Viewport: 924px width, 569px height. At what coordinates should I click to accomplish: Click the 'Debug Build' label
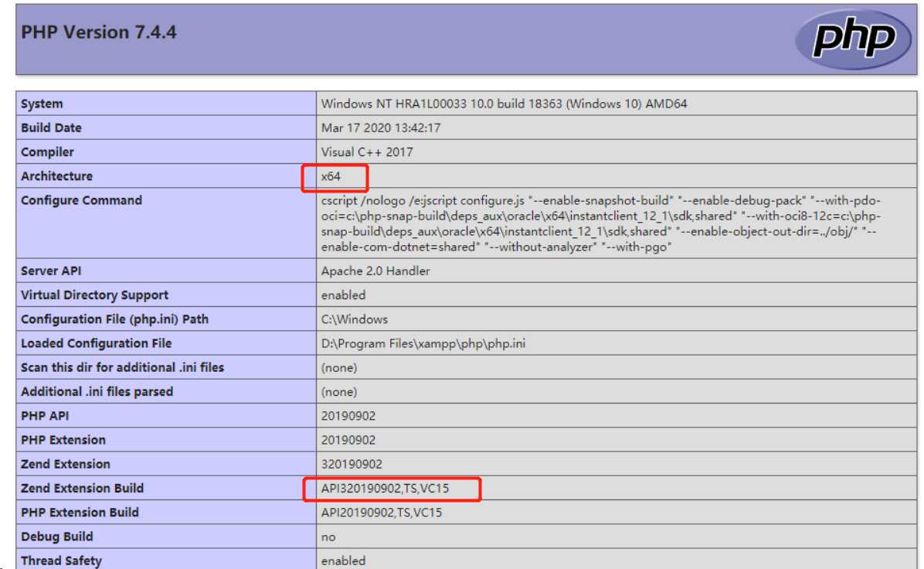56,537
